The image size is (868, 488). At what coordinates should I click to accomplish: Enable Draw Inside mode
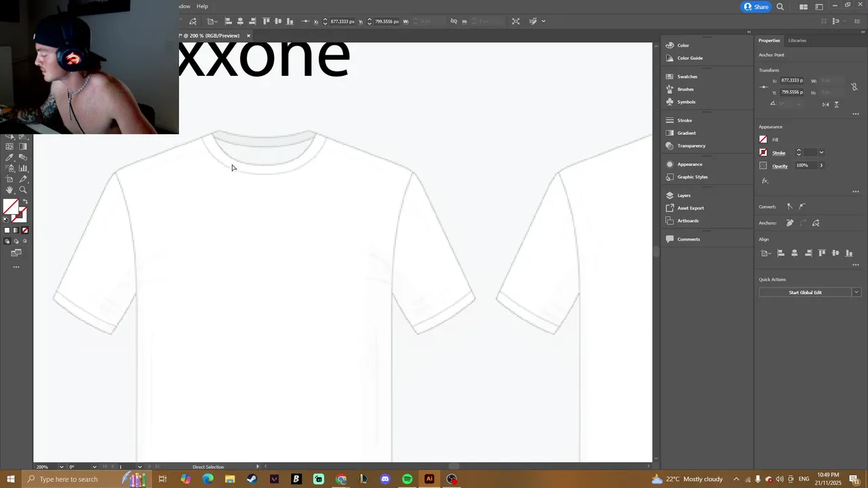tap(25, 241)
